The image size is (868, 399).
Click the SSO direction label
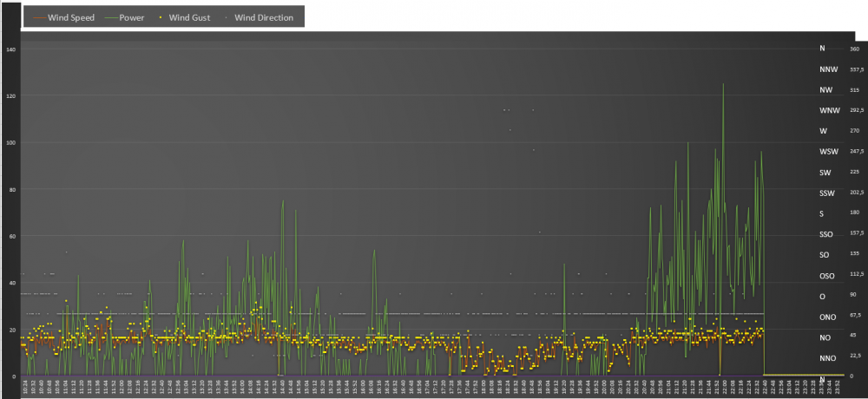pyautogui.click(x=826, y=235)
